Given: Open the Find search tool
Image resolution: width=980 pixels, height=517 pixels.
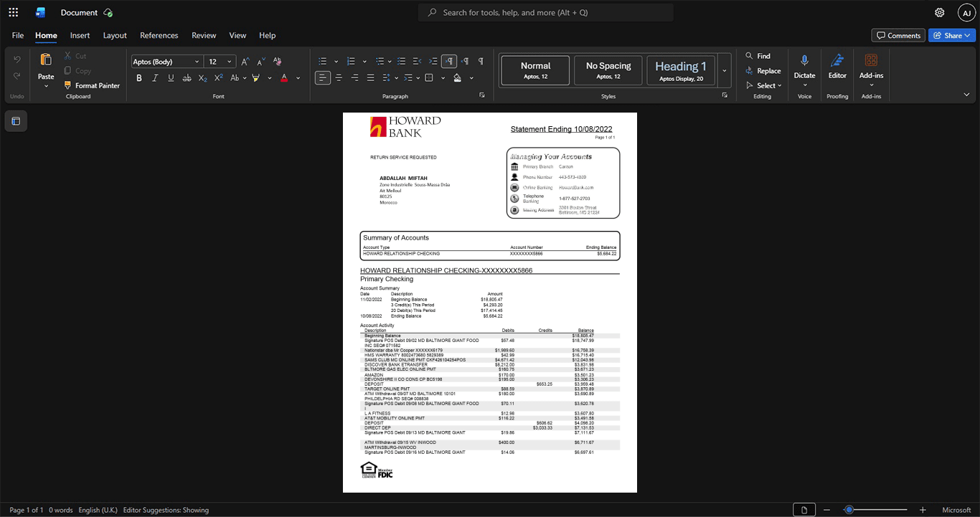Looking at the screenshot, I should (758, 56).
